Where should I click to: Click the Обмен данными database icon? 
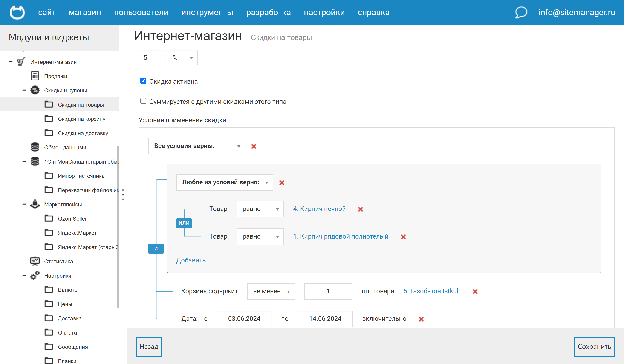[x=35, y=147]
